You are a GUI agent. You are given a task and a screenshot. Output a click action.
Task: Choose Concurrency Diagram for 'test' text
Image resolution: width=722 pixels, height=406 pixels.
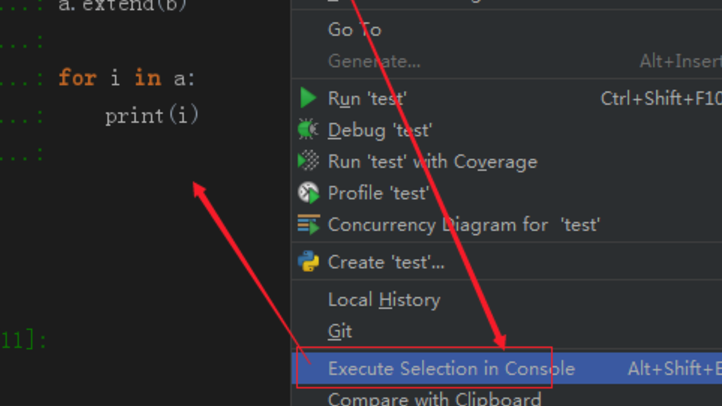pyautogui.click(x=464, y=225)
